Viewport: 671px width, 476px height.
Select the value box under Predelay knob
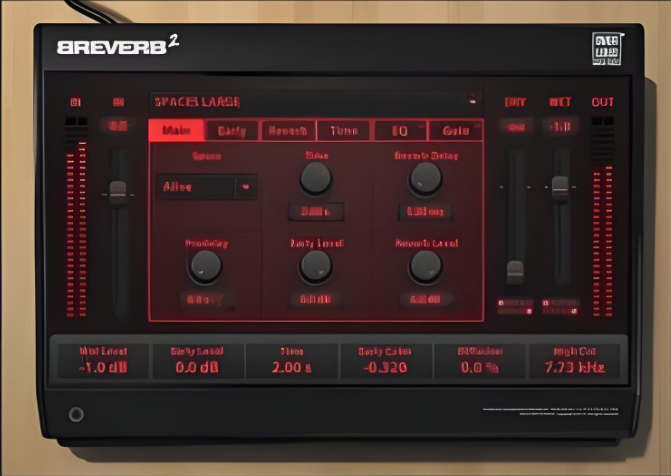coord(207,299)
